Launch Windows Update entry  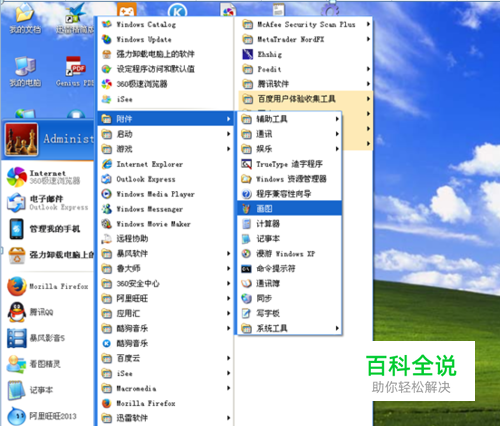166,39
